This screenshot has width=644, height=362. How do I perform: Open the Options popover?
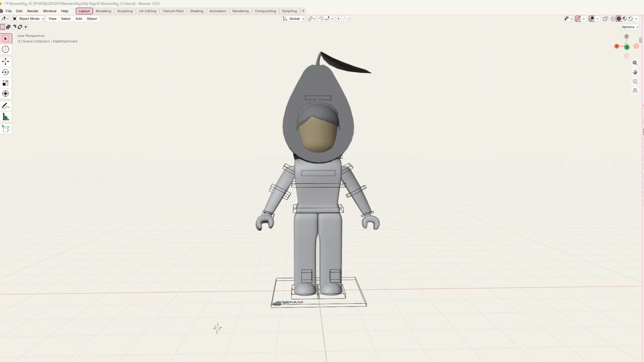[x=630, y=27]
